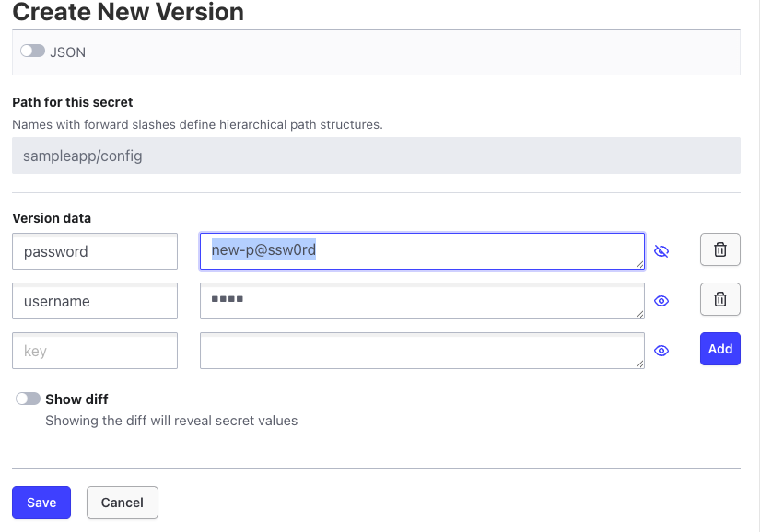Viewport: 760px width, 532px height.
Task: Click the new-p@ssw0rd value textarea
Action: point(422,251)
